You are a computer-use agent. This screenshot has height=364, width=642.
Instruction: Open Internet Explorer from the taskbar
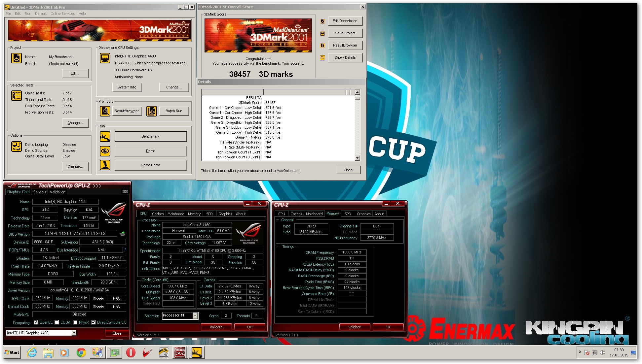tap(32, 353)
